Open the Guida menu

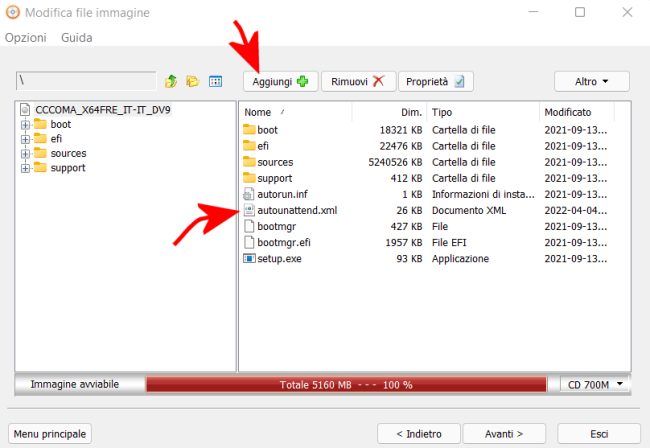coord(77,38)
